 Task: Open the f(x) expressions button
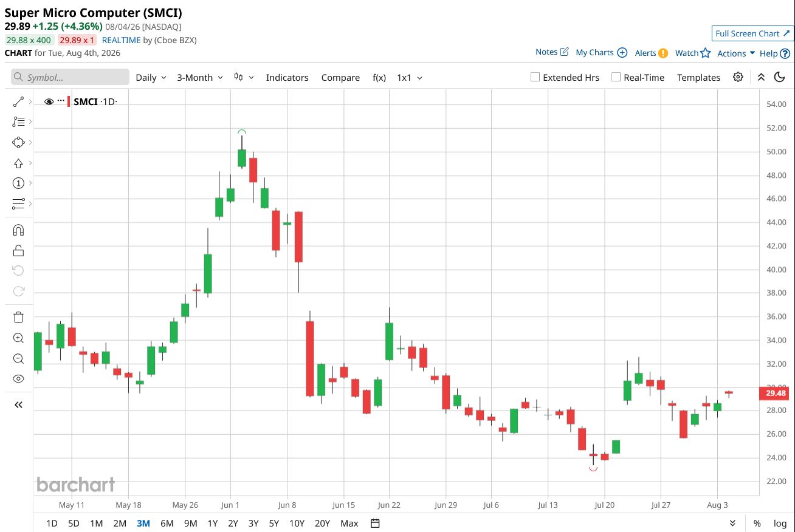tap(379, 78)
